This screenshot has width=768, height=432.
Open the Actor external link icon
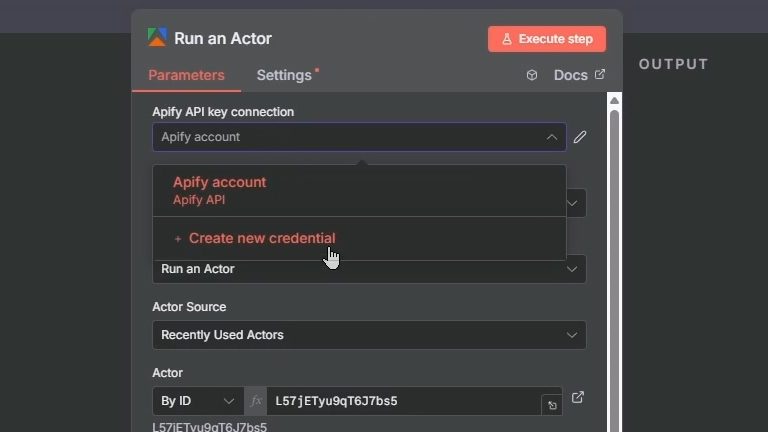[578, 398]
